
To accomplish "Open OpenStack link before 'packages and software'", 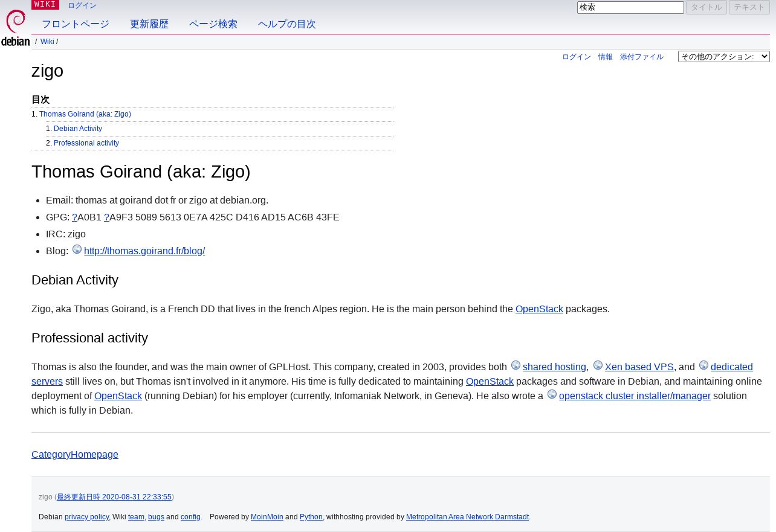I will pos(490,382).
